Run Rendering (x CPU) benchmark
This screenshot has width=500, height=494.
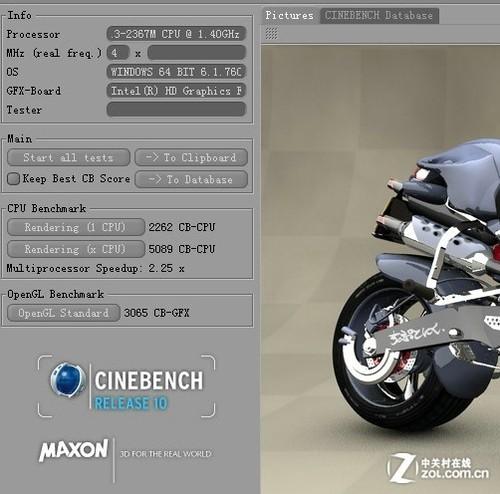pos(76,249)
